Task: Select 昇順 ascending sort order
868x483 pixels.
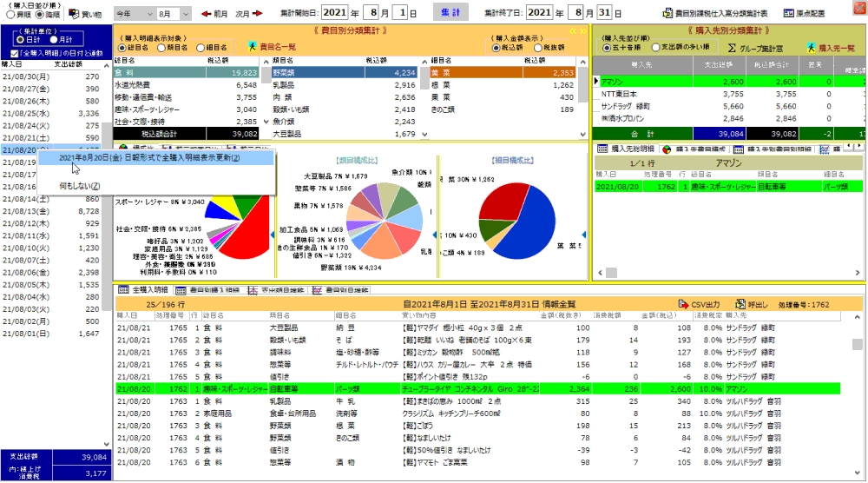Action: 10,15
